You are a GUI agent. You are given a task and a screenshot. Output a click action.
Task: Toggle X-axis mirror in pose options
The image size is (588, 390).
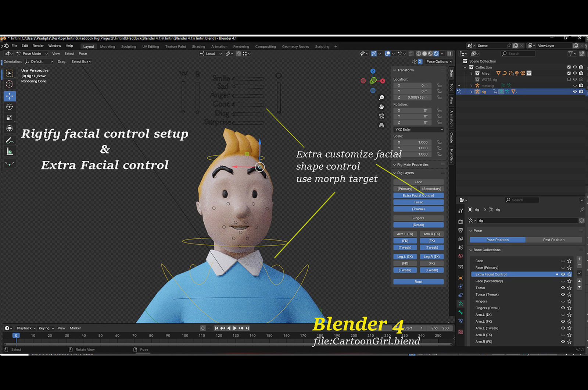(x=420, y=61)
